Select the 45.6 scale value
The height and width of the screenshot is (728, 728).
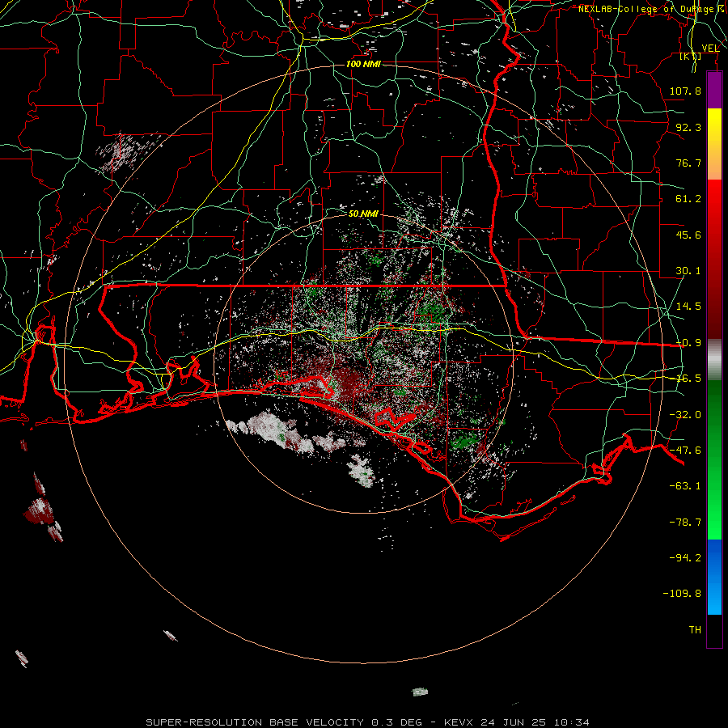pos(688,235)
